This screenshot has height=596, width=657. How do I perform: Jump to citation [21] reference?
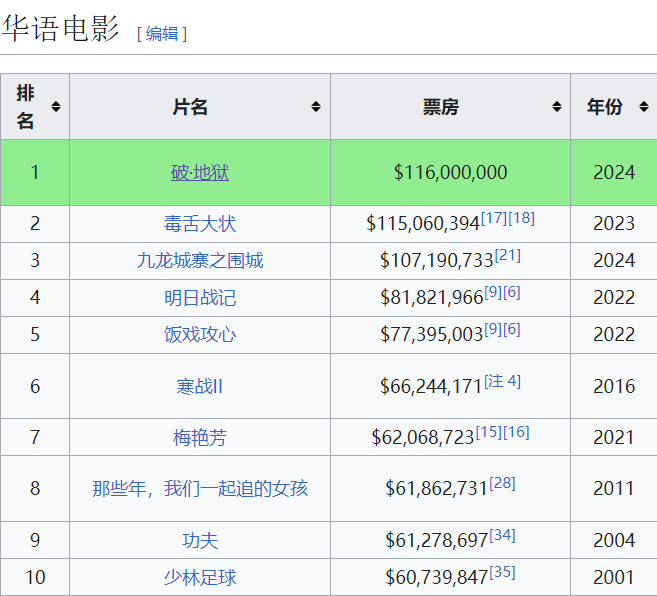(508, 255)
